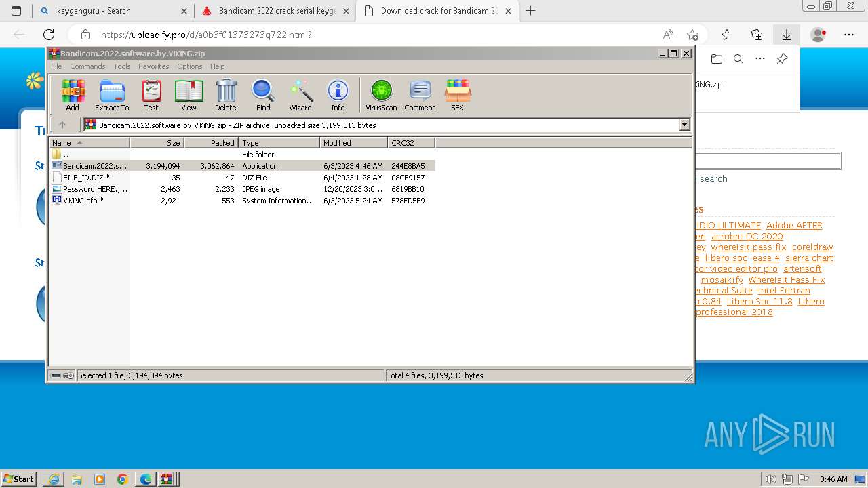Sort files by Size column
Viewport: 868px width, 488px height.
157,142
